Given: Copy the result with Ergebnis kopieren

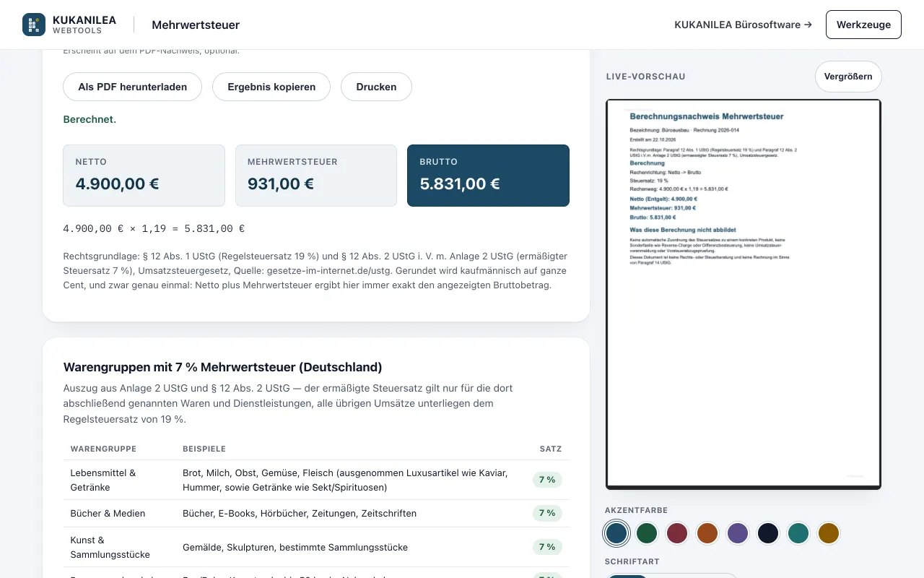Looking at the screenshot, I should pyautogui.click(x=271, y=87).
